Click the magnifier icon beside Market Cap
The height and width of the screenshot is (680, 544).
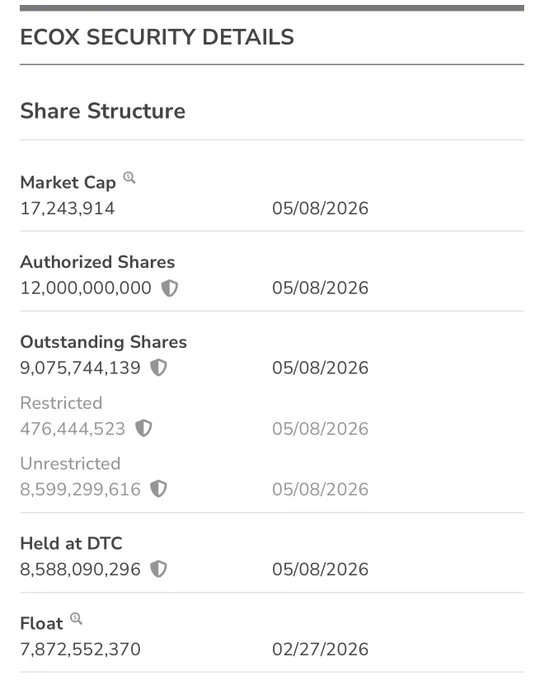point(129,178)
